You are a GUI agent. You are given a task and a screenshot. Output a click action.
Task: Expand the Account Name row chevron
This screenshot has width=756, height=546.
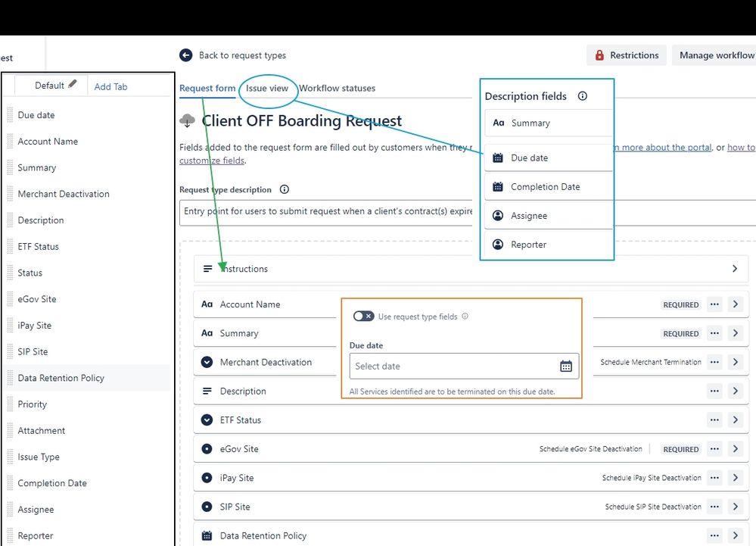tap(736, 304)
